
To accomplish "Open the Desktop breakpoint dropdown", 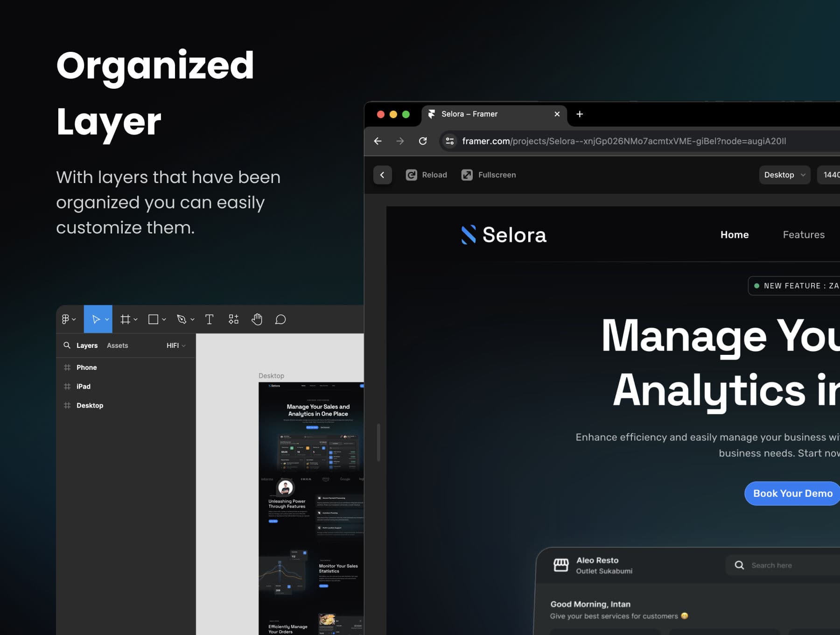I will pos(784,175).
